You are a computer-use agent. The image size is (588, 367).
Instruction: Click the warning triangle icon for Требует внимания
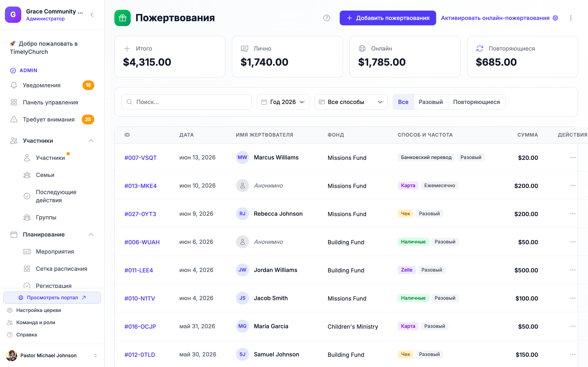(x=14, y=119)
